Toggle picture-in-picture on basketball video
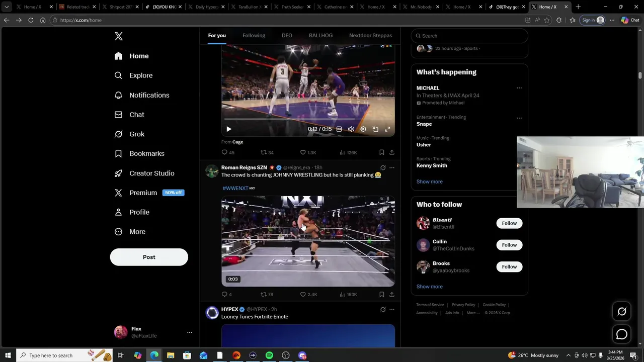The image size is (644, 362). pos(375,129)
